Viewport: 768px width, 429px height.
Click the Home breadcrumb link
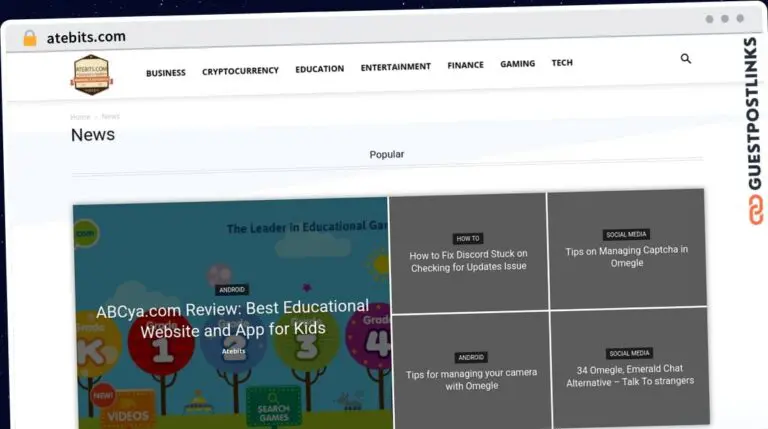point(80,117)
